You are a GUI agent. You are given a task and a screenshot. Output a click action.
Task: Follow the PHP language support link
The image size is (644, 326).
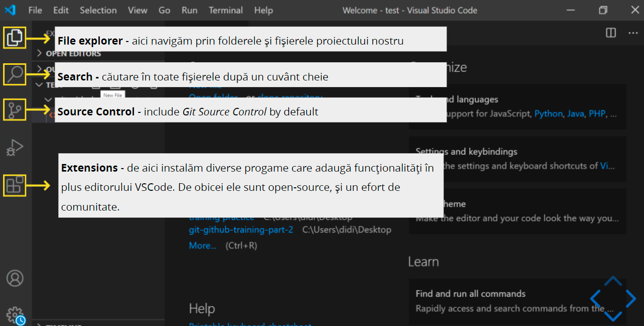(x=597, y=114)
